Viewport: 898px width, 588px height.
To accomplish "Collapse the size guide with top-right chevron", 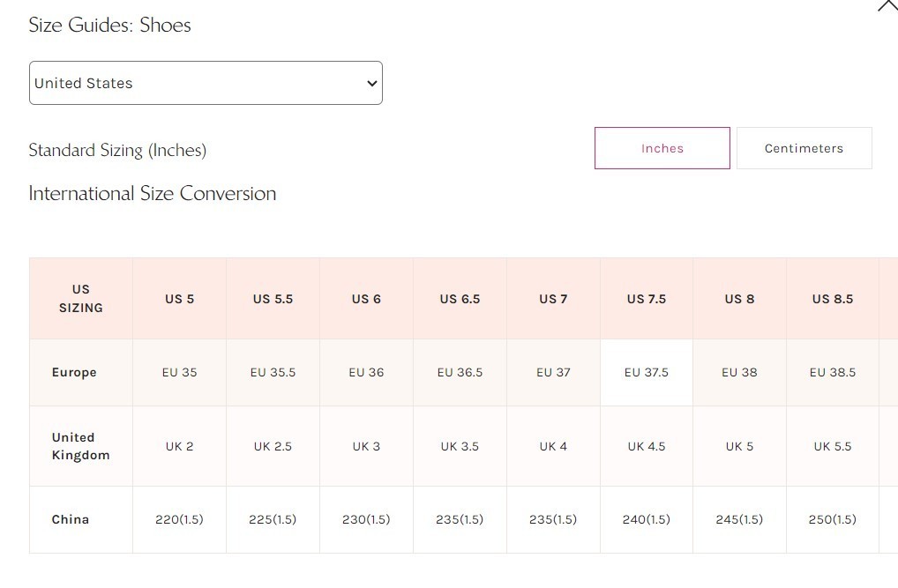I will pos(887,5).
